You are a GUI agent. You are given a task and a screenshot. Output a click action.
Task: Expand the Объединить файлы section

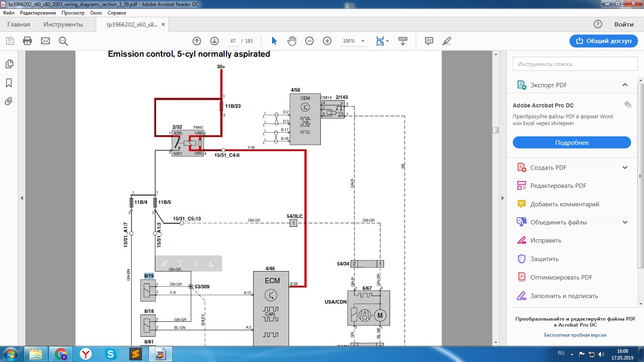click(x=625, y=222)
